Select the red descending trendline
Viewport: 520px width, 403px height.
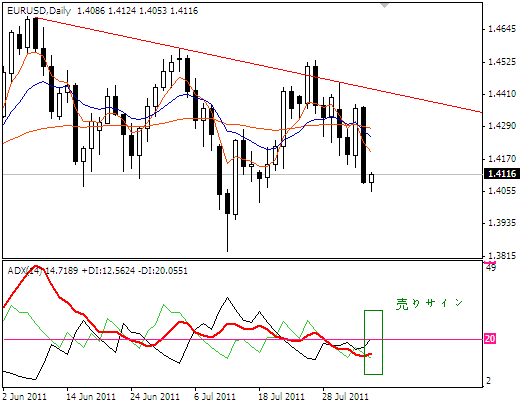[260, 65]
